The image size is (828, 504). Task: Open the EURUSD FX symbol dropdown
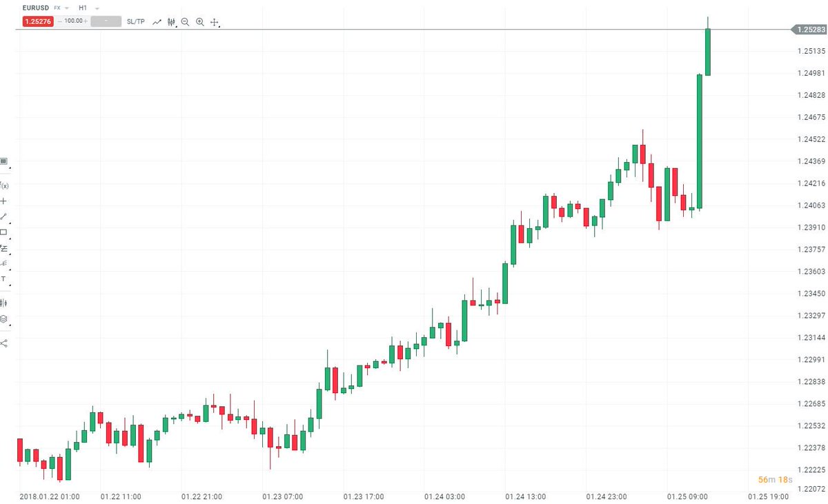coord(67,8)
